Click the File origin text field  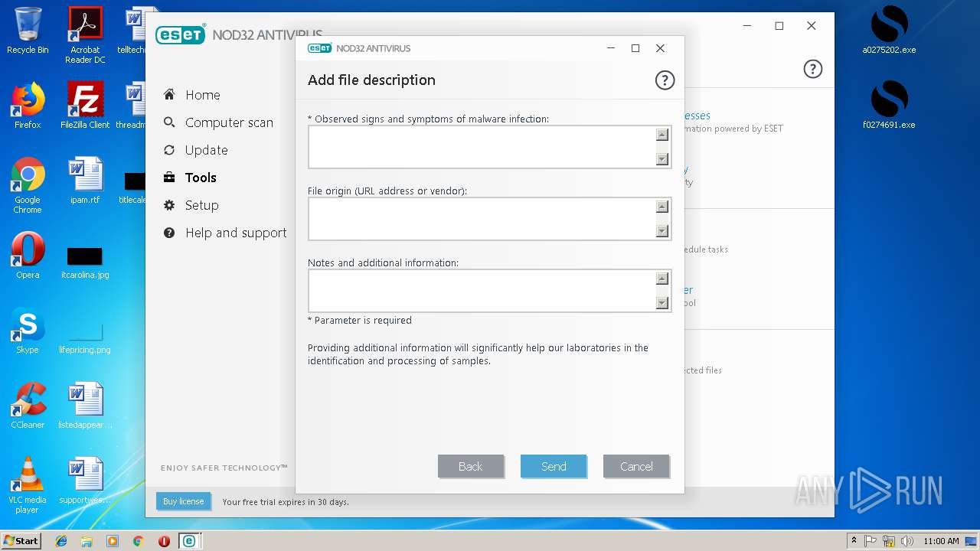coord(489,219)
